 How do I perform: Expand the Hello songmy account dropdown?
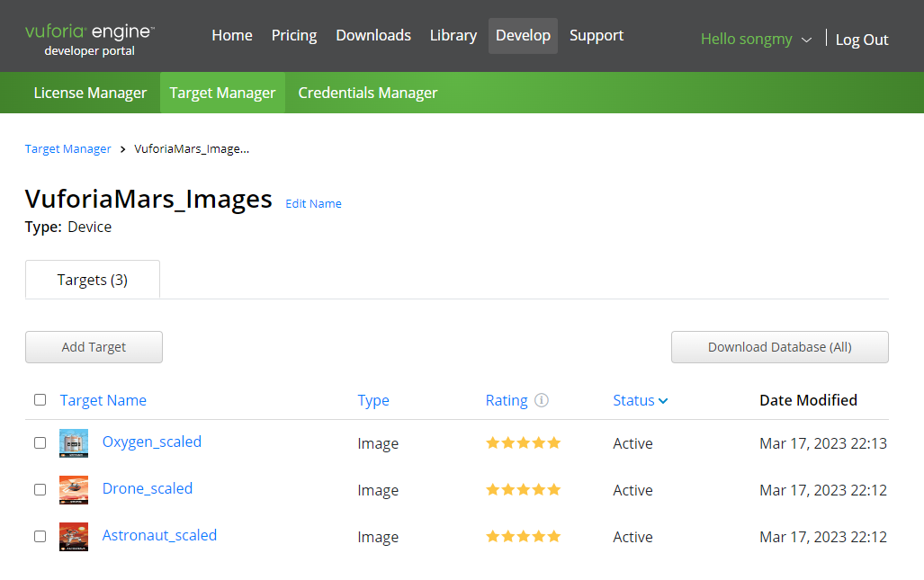pyautogui.click(x=756, y=40)
